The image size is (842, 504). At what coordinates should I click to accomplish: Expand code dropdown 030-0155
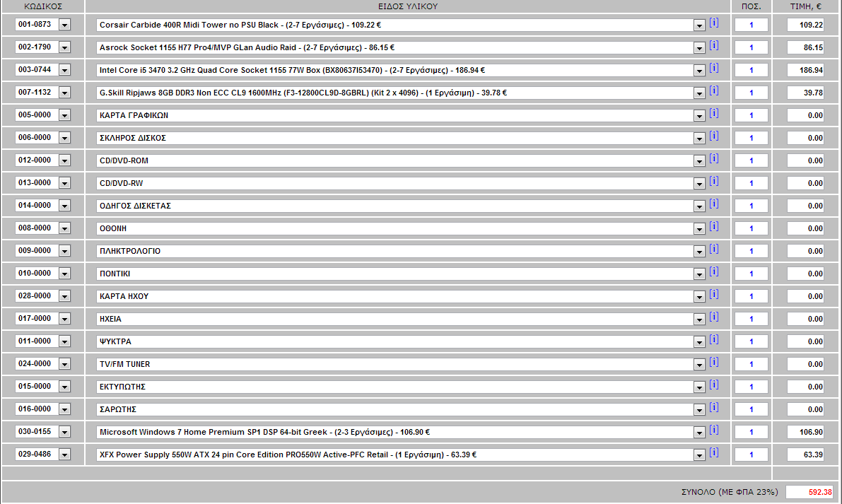pos(64,431)
